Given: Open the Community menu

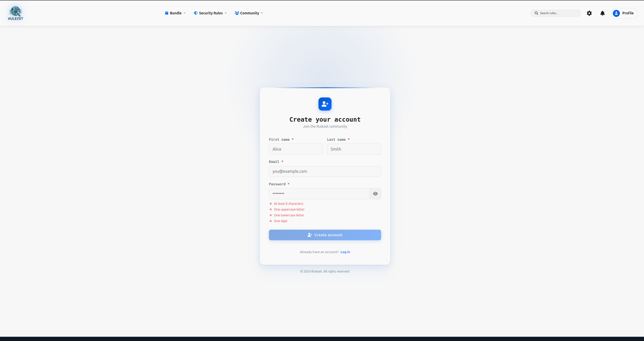Looking at the screenshot, I should click(249, 13).
